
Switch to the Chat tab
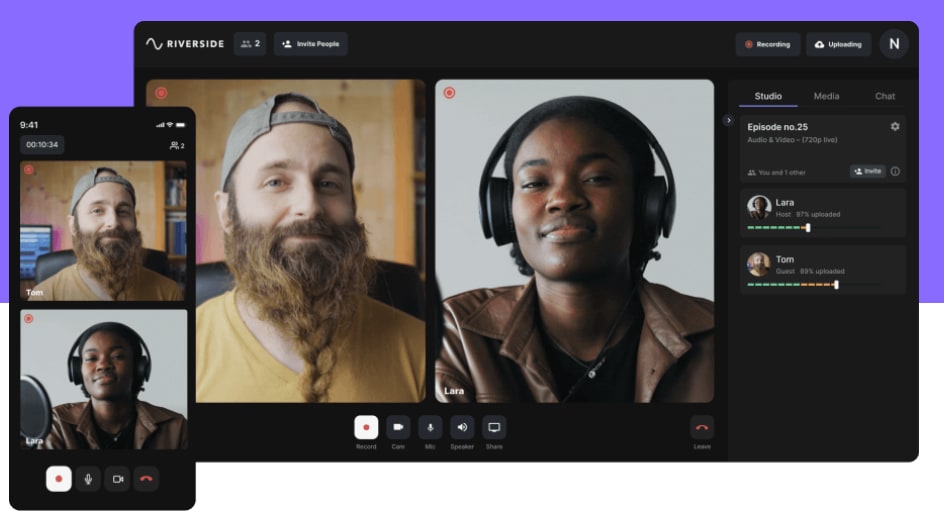tap(885, 96)
